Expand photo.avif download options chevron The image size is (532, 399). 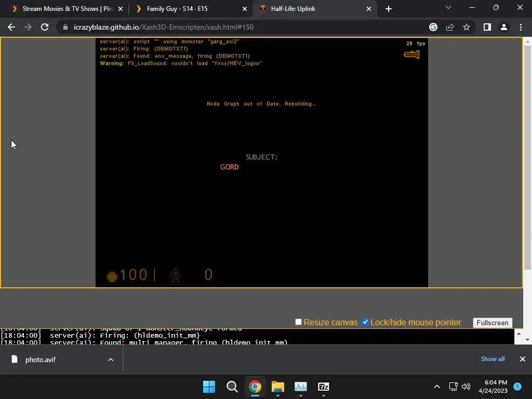coord(110,360)
